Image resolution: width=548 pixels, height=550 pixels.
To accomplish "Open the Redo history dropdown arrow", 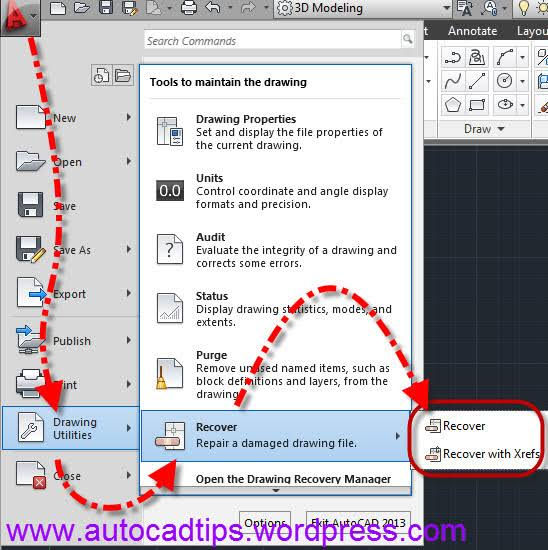I will pos(266,7).
